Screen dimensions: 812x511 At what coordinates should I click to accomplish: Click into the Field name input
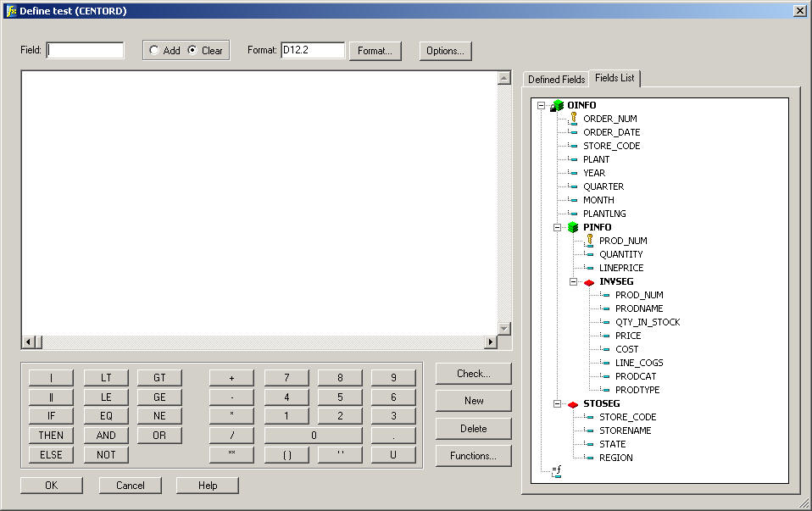[x=86, y=50]
